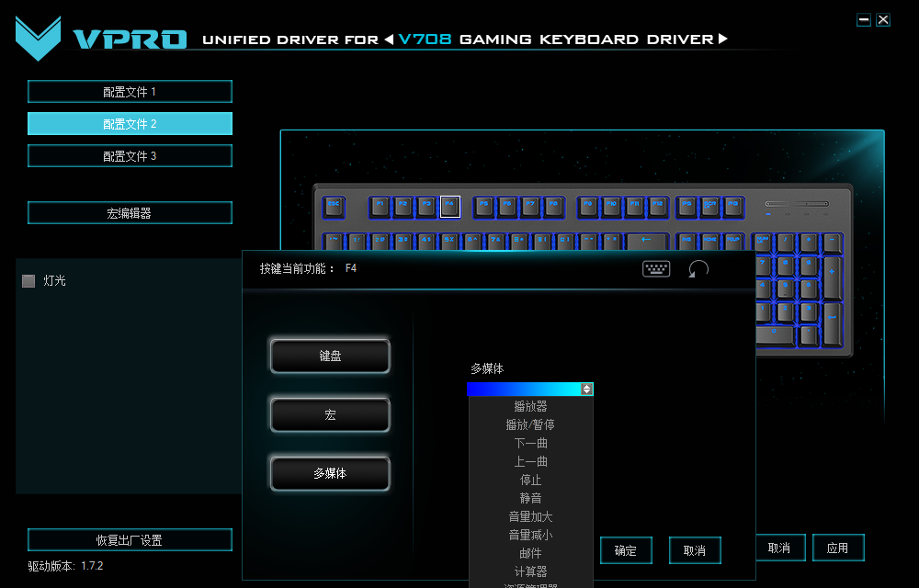
Task: Click the NUM LK key on numpad
Action: 763,242
